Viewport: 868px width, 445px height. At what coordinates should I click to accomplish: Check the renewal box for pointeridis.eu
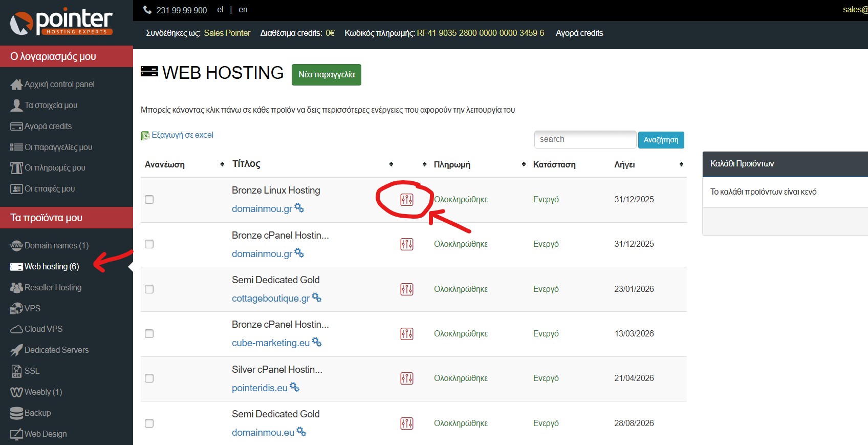pyautogui.click(x=149, y=378)
